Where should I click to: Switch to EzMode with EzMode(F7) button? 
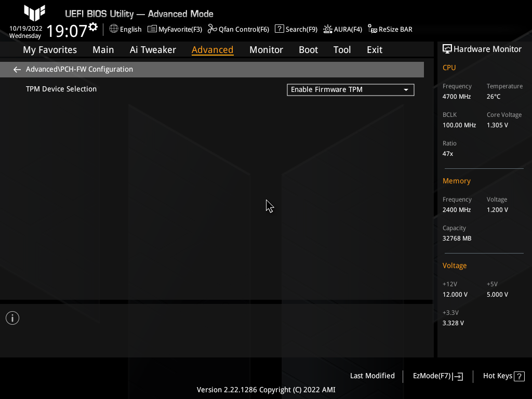[432, 376]
